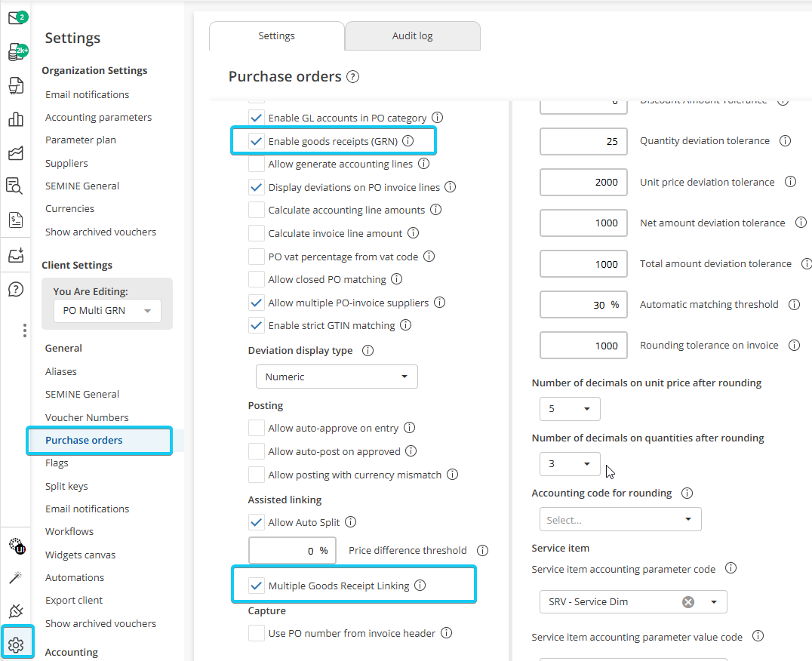The width and height of the screenshot is (812, 661).
Task: Open the You Are Editing client dropdown
Action: [107, 311]
